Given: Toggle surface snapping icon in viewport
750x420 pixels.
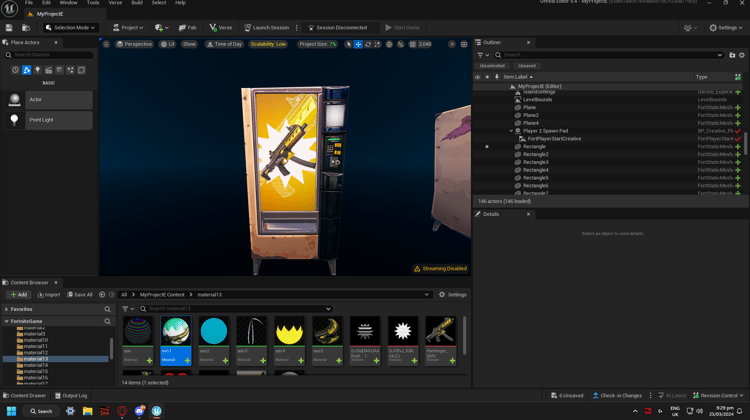Looking at the screenshot, I should [401, 44].
